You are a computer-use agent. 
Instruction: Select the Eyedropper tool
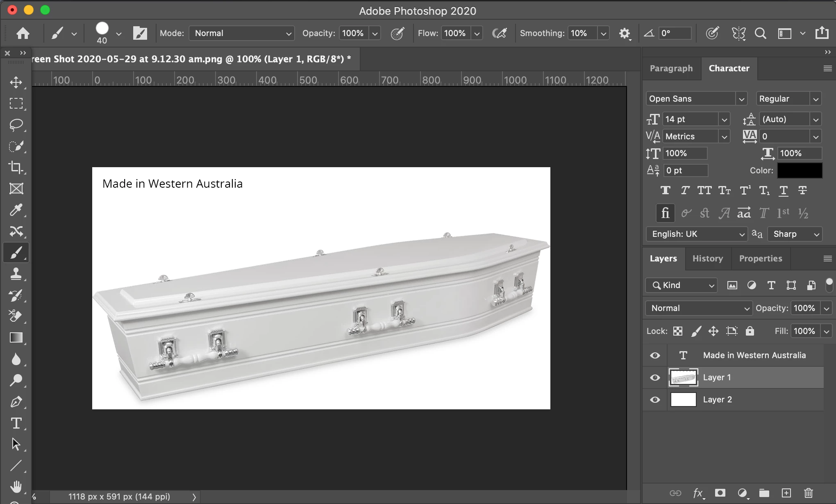16,210
